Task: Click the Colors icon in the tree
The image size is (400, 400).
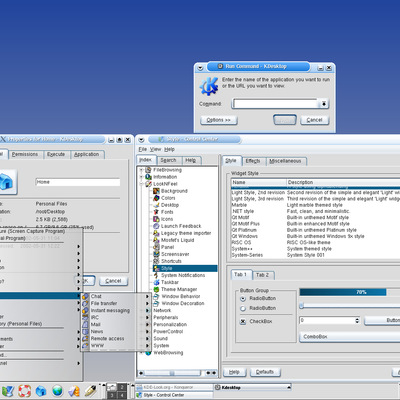Action: [x=156, y=198]
